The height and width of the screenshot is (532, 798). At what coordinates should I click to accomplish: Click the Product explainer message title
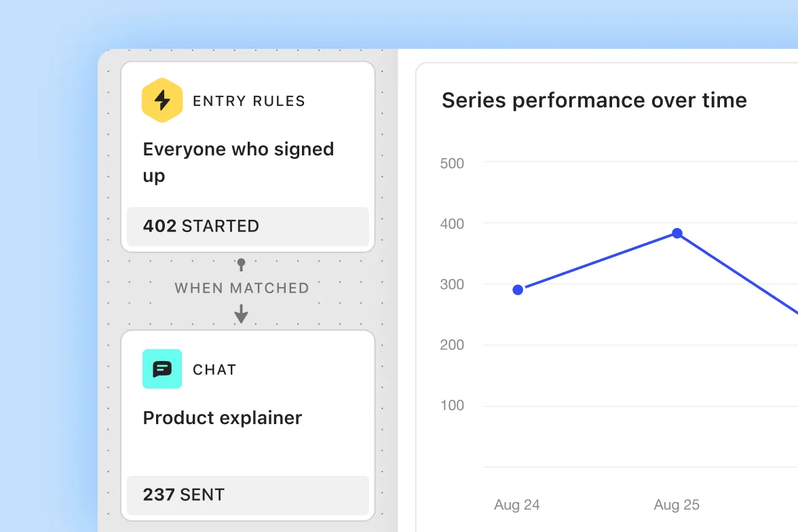pyautogui.click(x=223, y=417)
